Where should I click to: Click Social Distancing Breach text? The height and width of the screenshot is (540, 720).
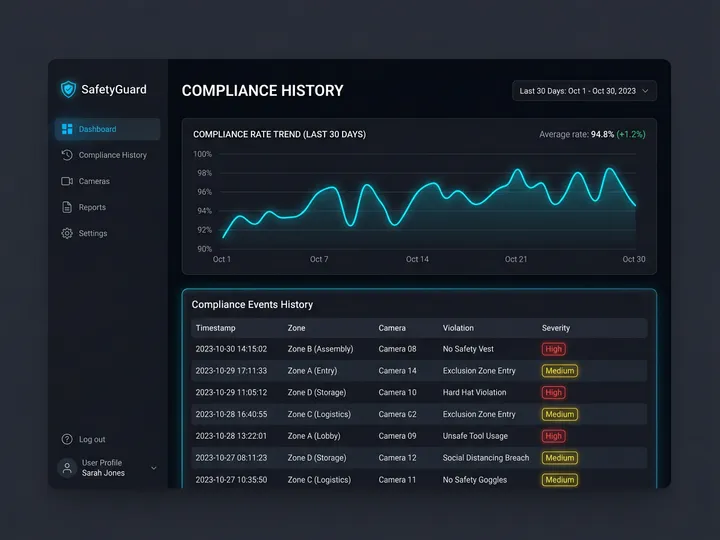pyautogui.click(x=486, y=458)
